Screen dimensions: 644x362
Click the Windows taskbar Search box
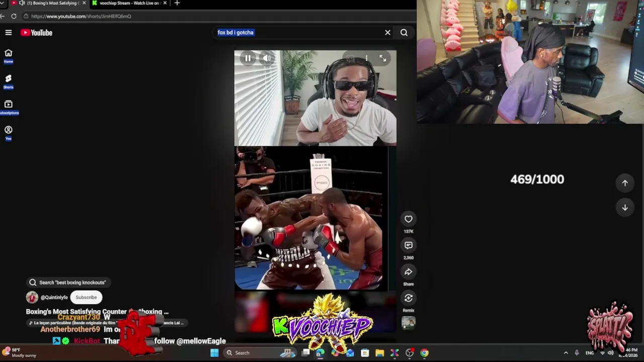click(259, 353)
